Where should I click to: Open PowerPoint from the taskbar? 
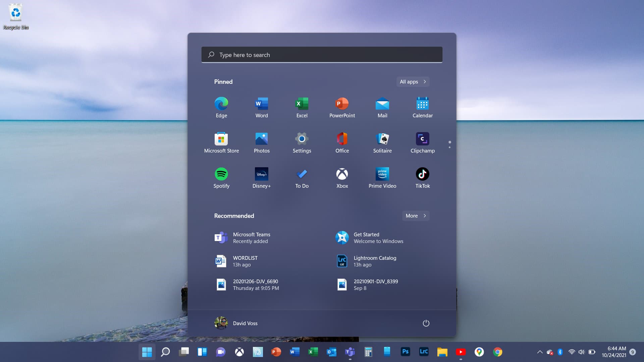pos(276,352)
